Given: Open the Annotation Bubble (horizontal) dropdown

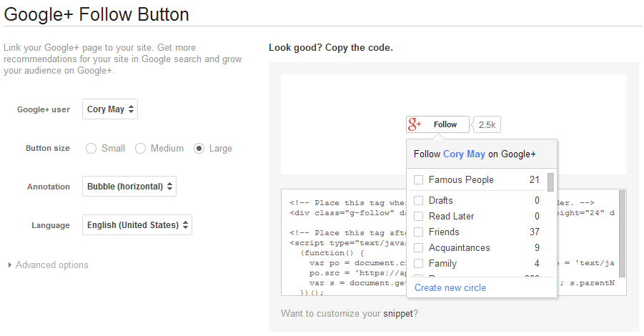Looking at the screenshot, I should [129, 187].
